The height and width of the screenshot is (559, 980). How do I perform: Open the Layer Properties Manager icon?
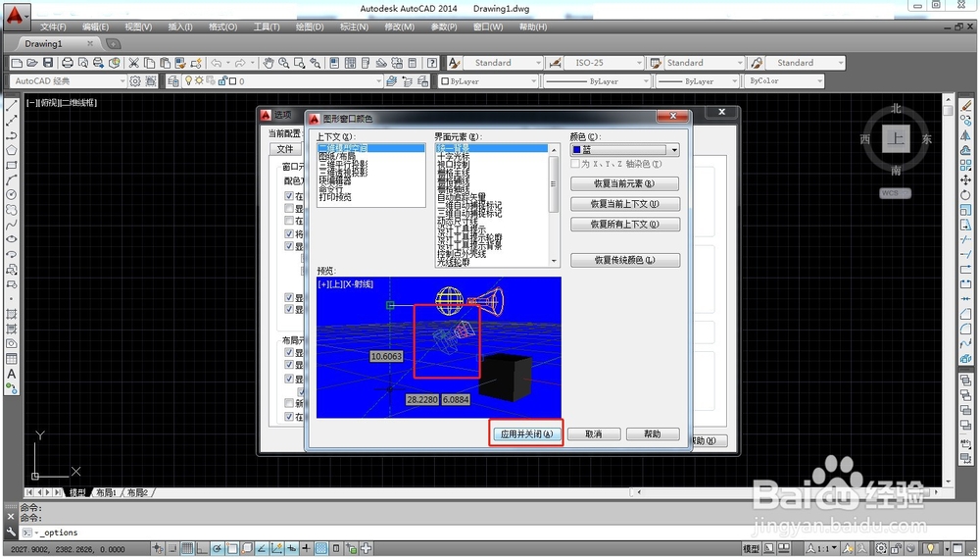click(173, 81)
